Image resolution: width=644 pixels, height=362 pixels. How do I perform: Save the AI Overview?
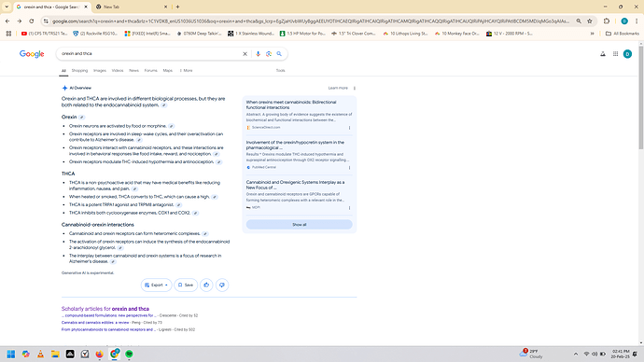[186, 285]
